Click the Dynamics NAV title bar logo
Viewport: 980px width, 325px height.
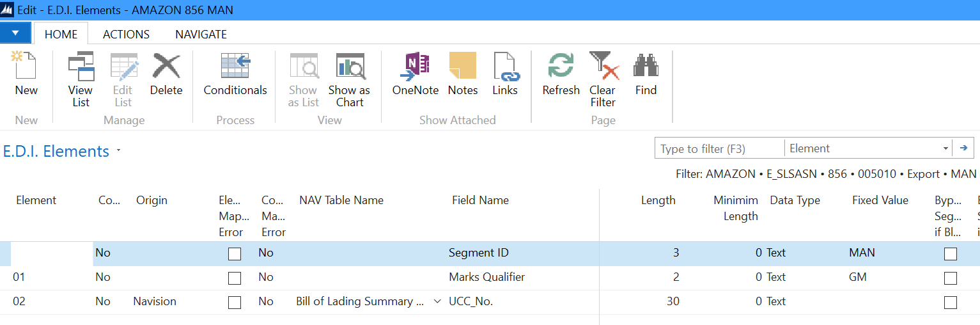[8, 10]
